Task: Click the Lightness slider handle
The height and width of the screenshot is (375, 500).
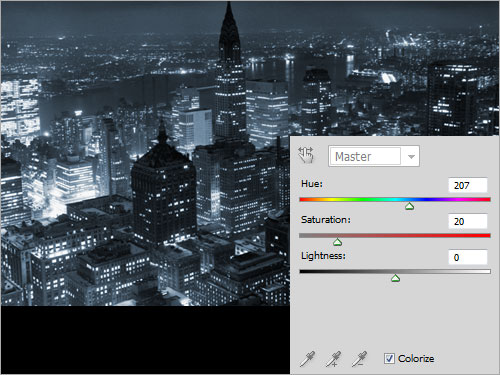Action: click(395, 278)
